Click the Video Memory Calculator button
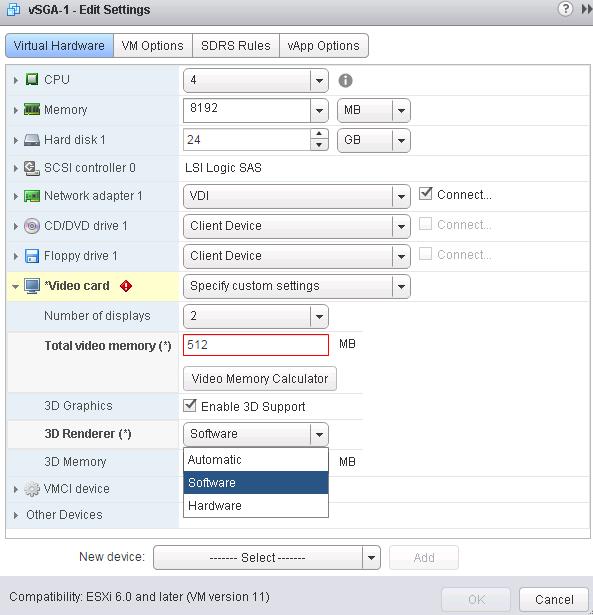593x615 pixels. coord(260,378)
